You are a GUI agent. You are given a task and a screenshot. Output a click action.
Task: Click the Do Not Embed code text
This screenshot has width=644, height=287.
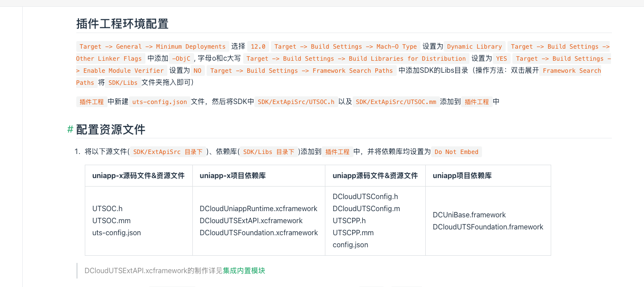click(x=456, y=152)
